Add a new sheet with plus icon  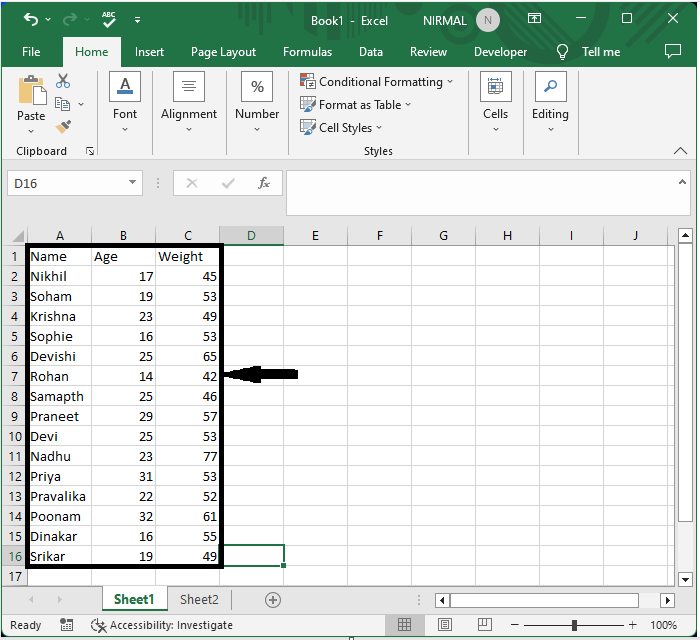273,600
